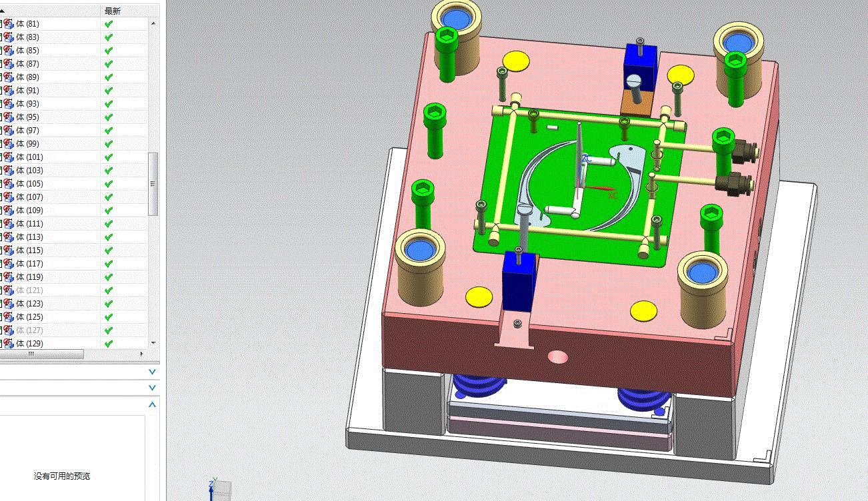
Task: Click the green check mark for 体 (105)
Action: coord(109,184)
